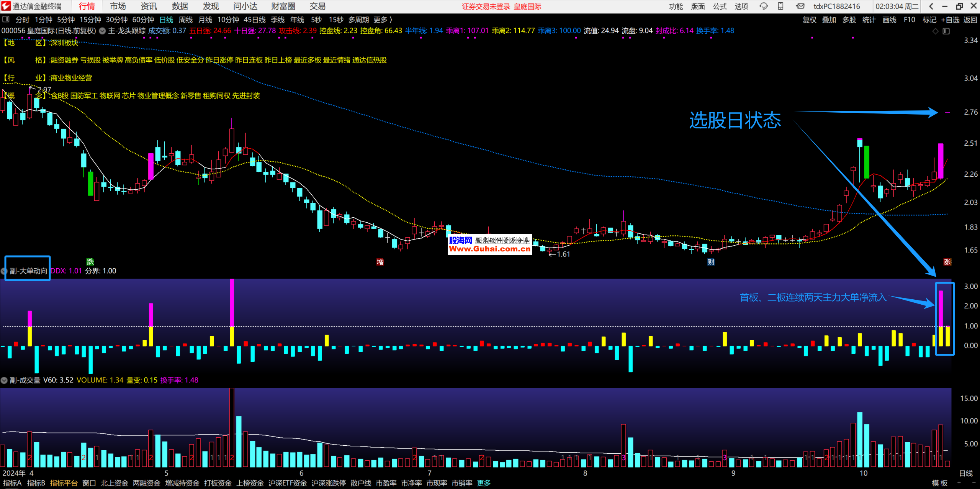
Task: Click left panel toggle icon beside 分时
Action: (6, 19)
